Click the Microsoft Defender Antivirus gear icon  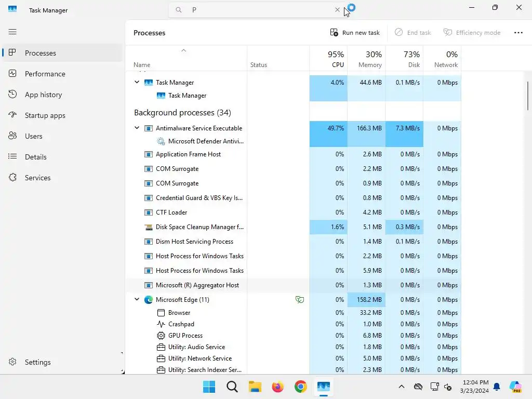(161, 141)
